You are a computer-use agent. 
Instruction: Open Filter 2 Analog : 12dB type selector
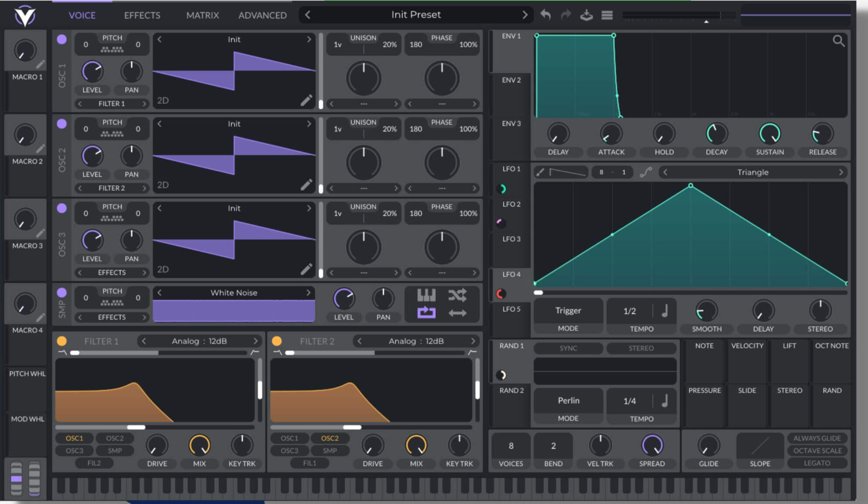[416, 341]
